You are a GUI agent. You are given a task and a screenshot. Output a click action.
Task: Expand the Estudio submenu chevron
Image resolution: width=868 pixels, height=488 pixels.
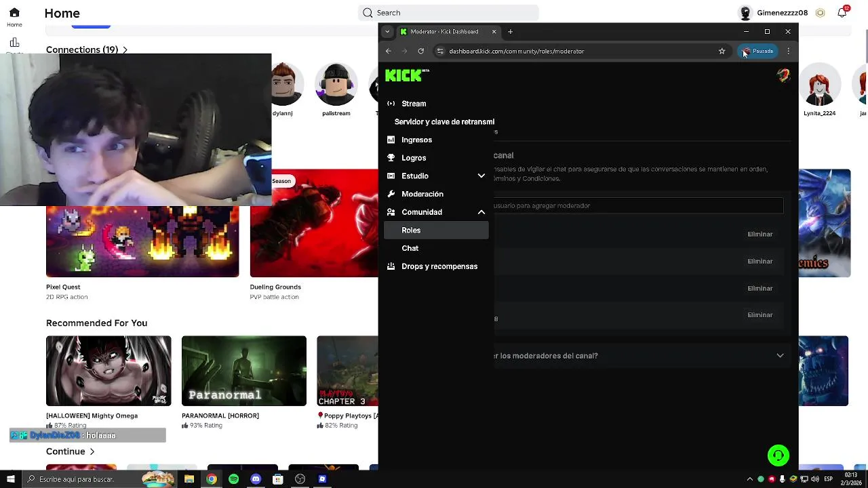coord(481,176)
